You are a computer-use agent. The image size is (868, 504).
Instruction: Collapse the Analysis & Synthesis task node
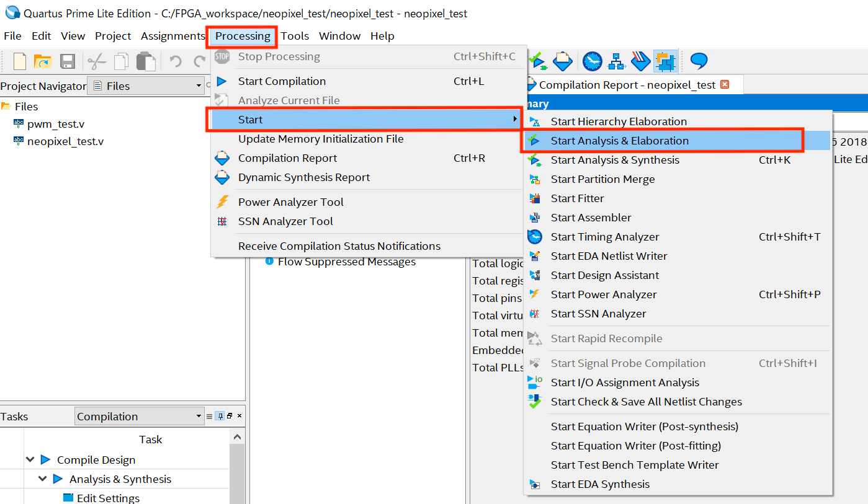pos(43,479)
